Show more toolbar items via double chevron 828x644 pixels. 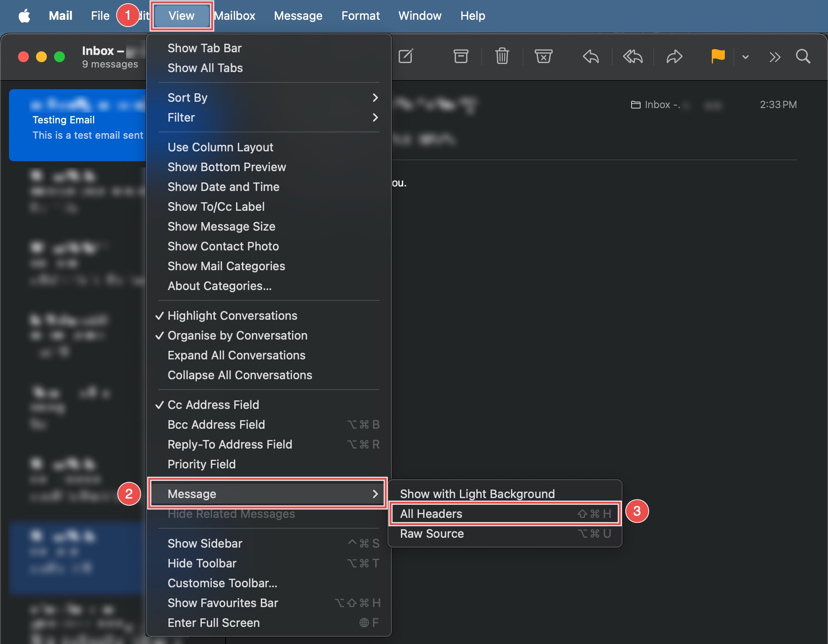click(775, 57)
